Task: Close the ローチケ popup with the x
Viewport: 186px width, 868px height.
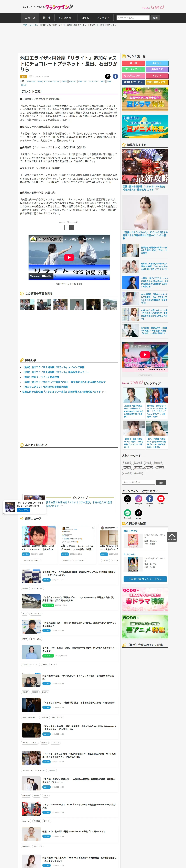Action: click(x=4, y=514)
